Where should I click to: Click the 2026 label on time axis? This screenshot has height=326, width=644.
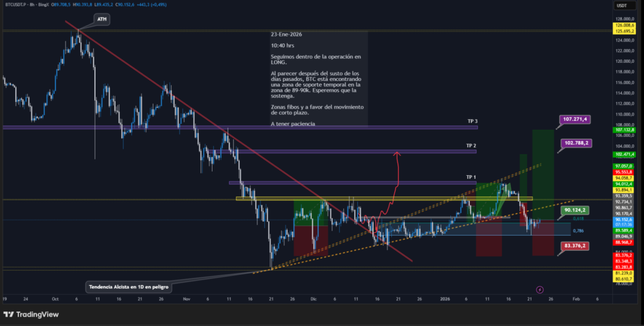(445, 300)
